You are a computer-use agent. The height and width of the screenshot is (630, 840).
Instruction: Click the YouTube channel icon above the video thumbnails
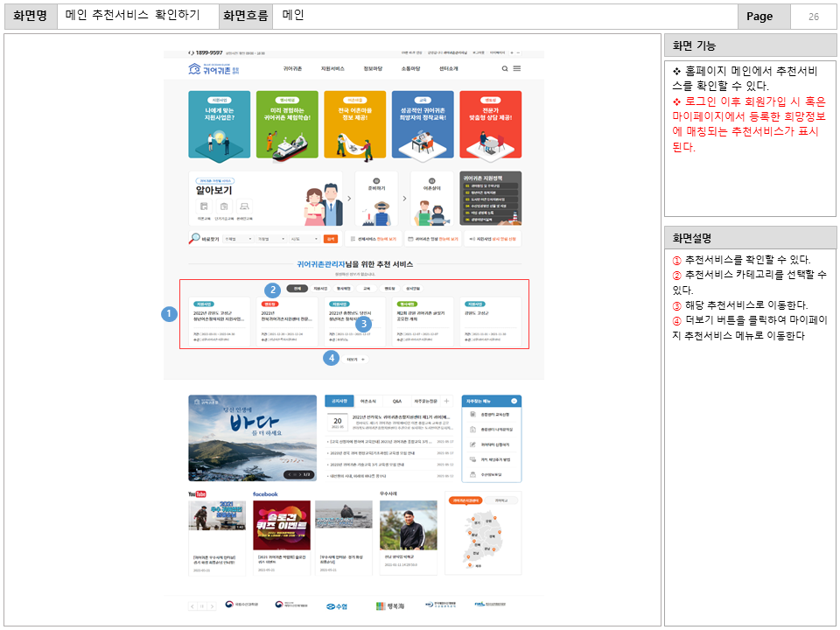pos(199,495)
